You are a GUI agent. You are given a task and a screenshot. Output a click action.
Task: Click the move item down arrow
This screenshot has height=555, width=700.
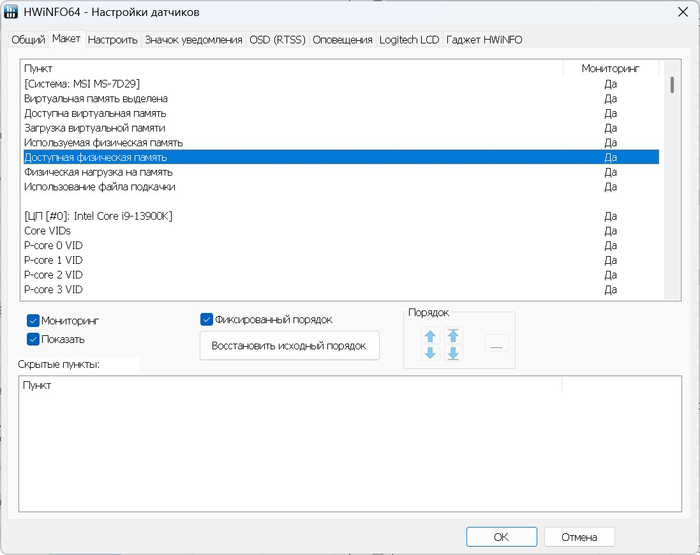point(431,353)
